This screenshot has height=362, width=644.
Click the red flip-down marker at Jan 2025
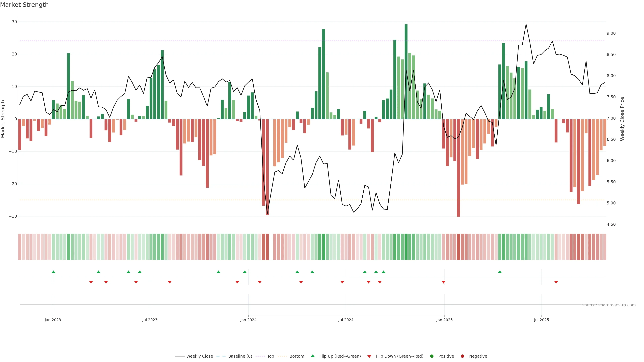(x=443, y=282)
